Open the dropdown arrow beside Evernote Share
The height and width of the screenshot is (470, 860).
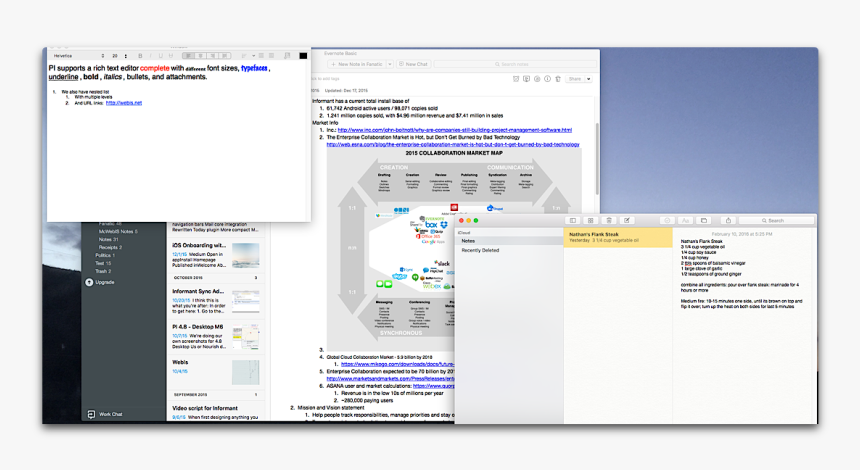[589, 79]
